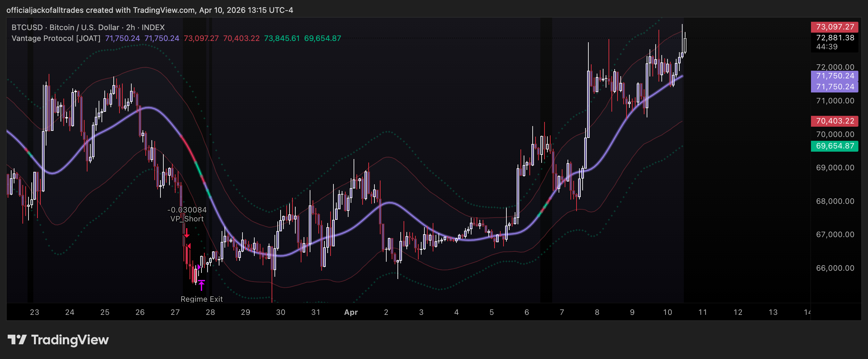The image size is (868, 359).
Task: Click the TradingView logo icon
Action: tap(17, 340)
